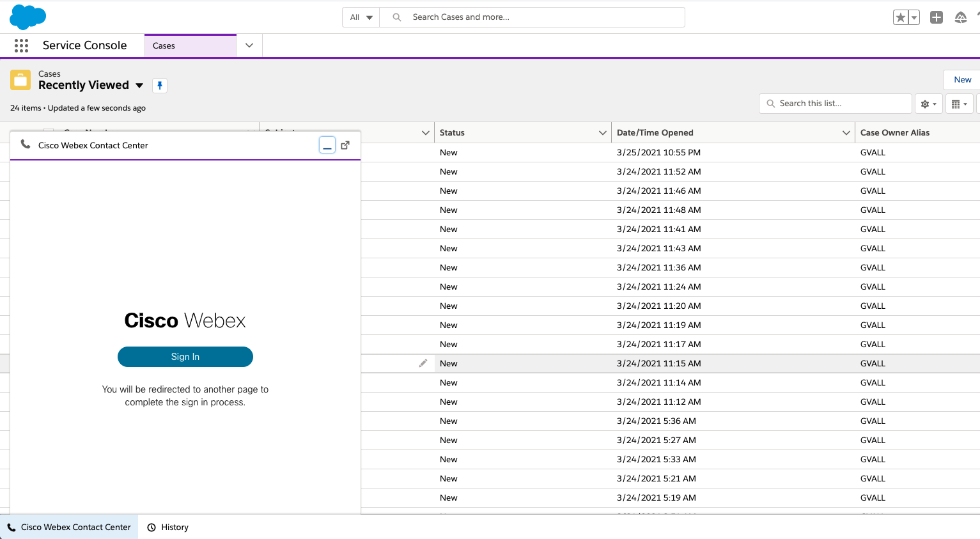Click the 3/25/2021 10:55 PM date cell
This screenshot has height=539, width=980.
point(658,153)
